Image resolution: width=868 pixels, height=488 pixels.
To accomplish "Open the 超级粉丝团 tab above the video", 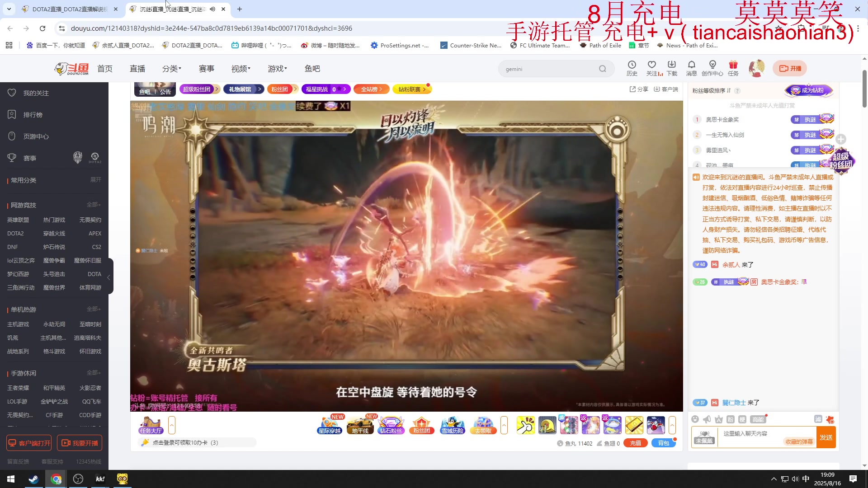I will coord(199,89).
